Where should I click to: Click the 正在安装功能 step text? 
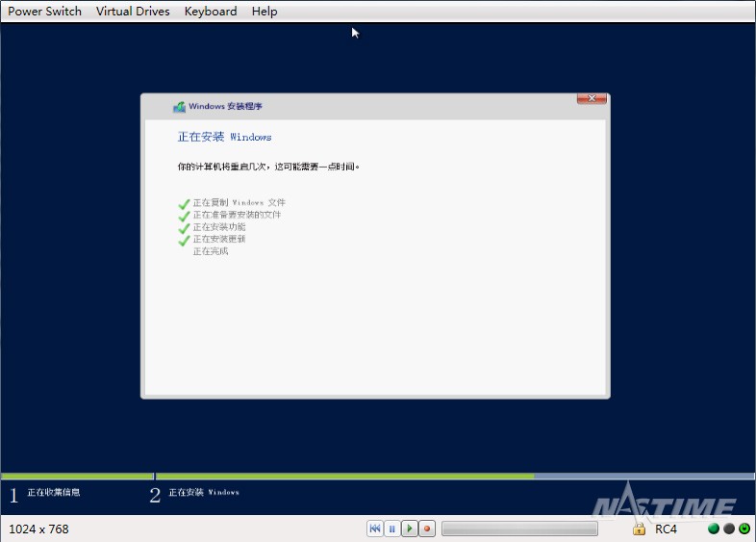[x=219, y=226]
